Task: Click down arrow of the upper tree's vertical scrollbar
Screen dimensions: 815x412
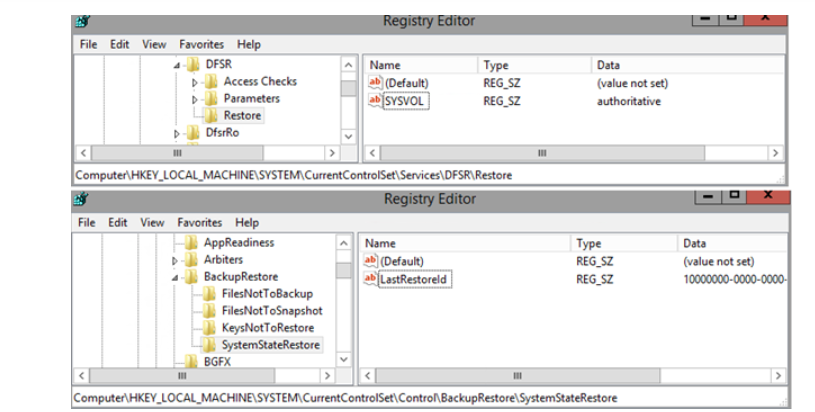Action: pyautogui.click(x=348, y=135)
